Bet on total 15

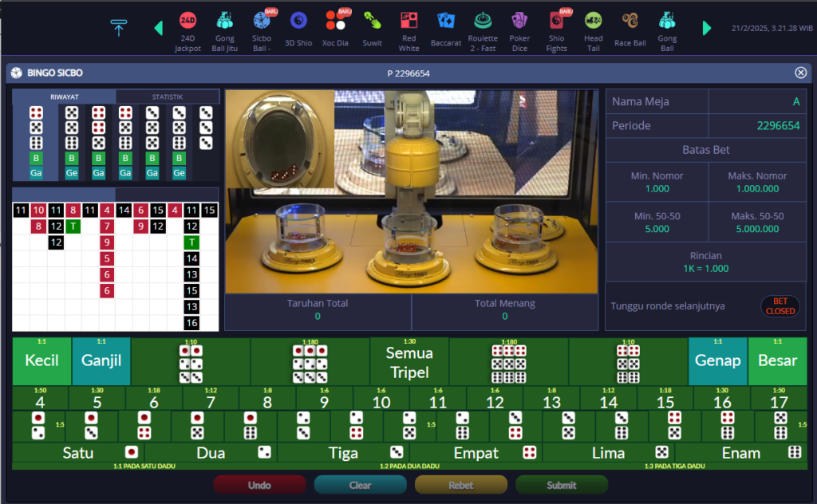(665, 398)
